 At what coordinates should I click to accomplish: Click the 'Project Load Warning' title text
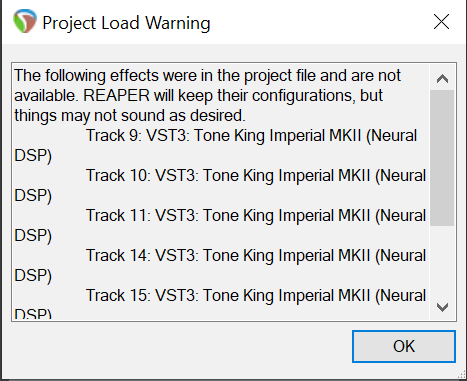coord(126,23)
